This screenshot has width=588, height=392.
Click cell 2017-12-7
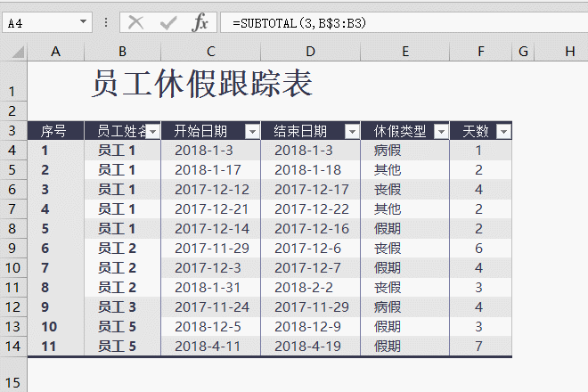(x=311, y=268)
